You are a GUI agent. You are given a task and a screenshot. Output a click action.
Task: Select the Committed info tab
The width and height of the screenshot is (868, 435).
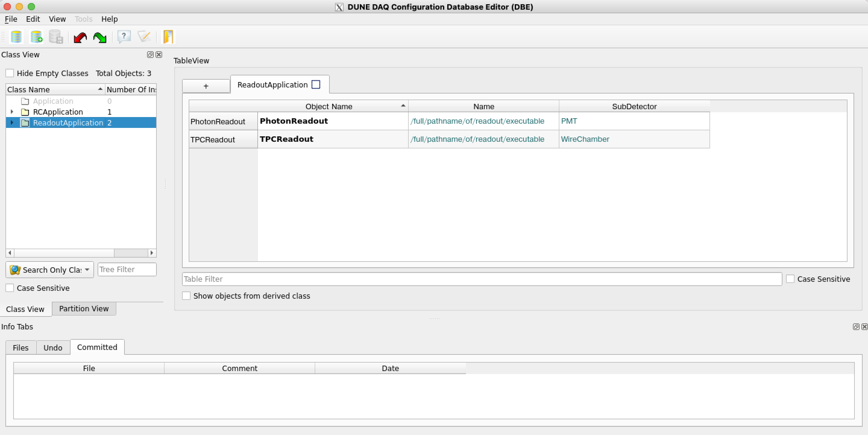[x=97, y=347]
